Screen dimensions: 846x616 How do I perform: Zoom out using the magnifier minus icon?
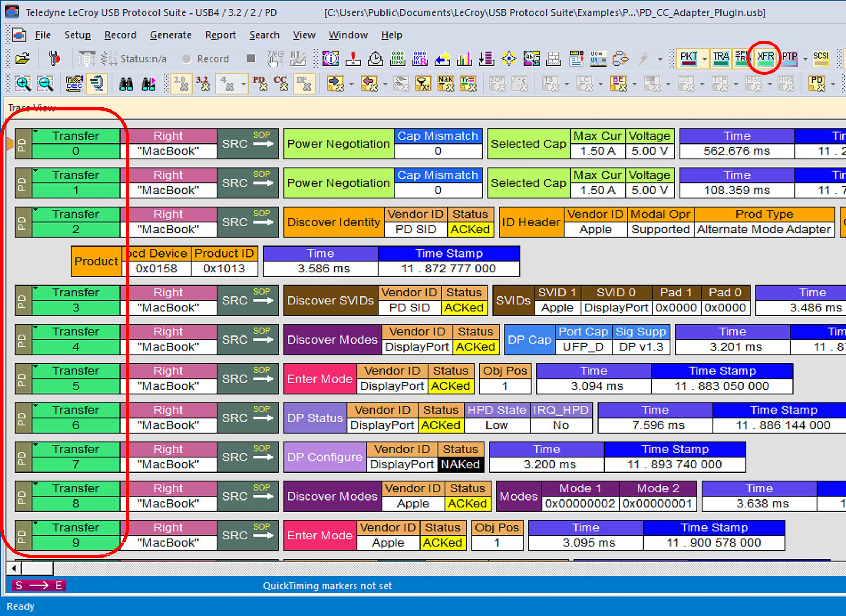pyautogui.click(x=45, y=84)
